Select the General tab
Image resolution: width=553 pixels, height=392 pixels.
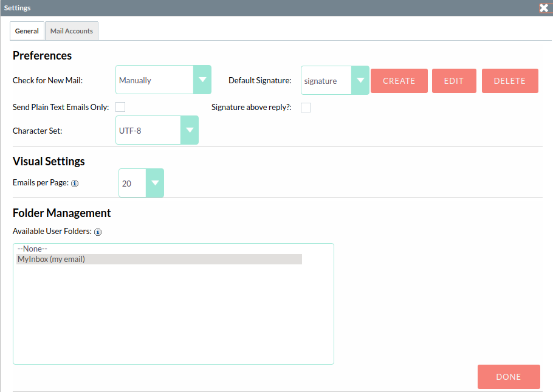27,31
